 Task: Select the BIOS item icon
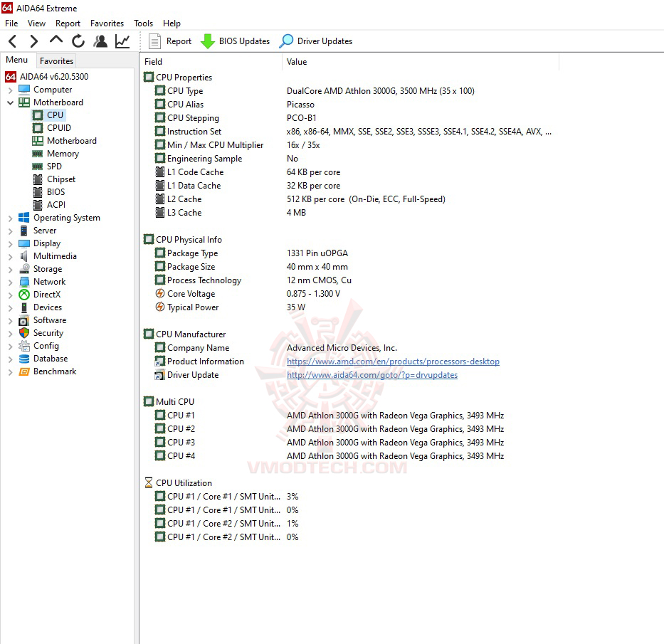(x=38, y=192)
